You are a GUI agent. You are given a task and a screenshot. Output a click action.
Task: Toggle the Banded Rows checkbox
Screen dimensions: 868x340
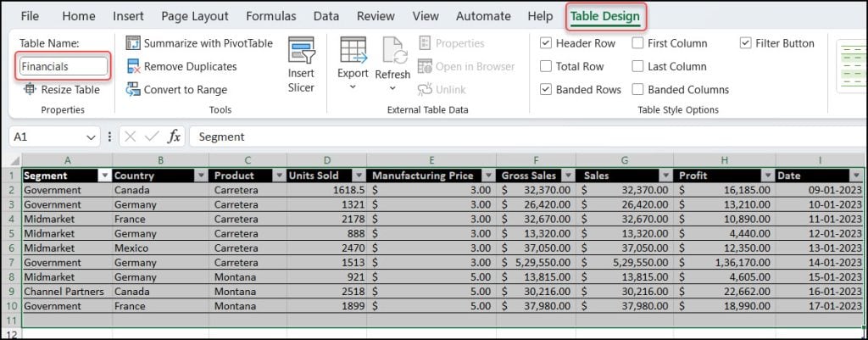pyautogui.click(x=546, y=90)
